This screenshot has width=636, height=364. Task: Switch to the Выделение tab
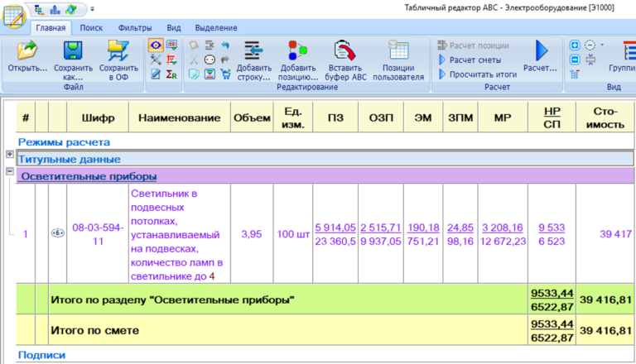216,28
